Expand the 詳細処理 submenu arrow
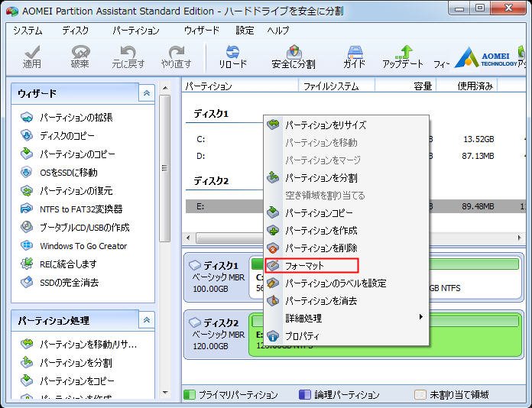Image resolution: width=532 pixels, height=408 pixels. 420,317
